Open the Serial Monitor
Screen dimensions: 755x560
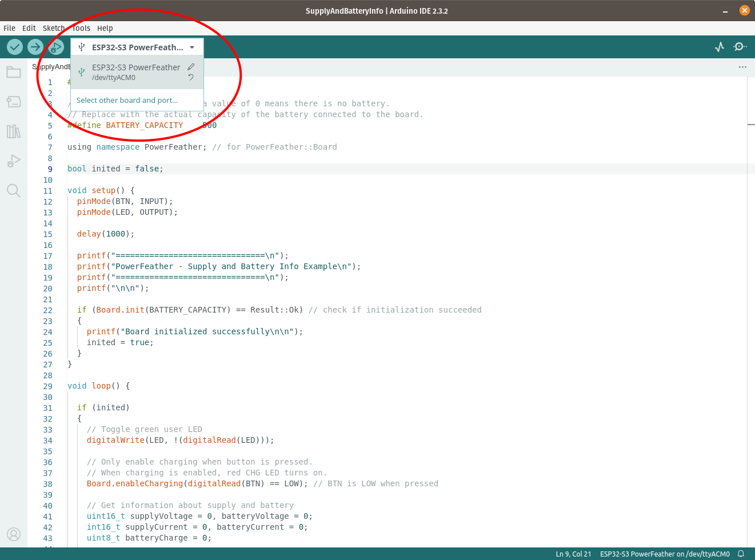740,47
